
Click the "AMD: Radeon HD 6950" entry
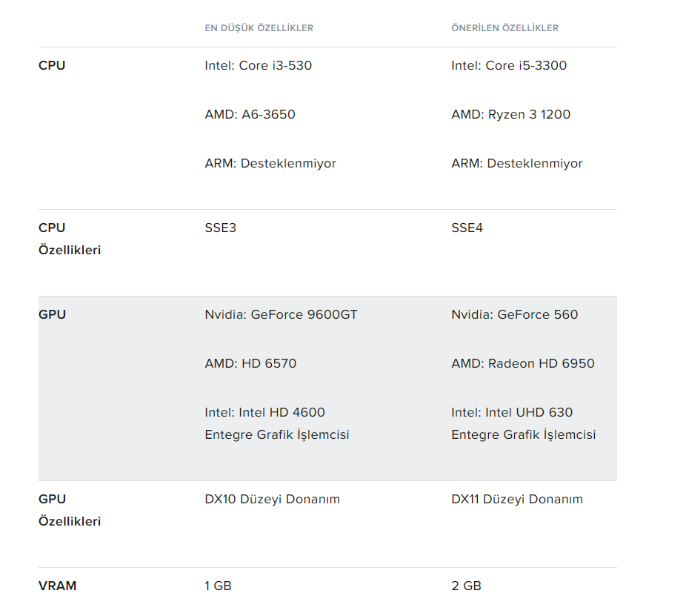(x=522, y=363)
